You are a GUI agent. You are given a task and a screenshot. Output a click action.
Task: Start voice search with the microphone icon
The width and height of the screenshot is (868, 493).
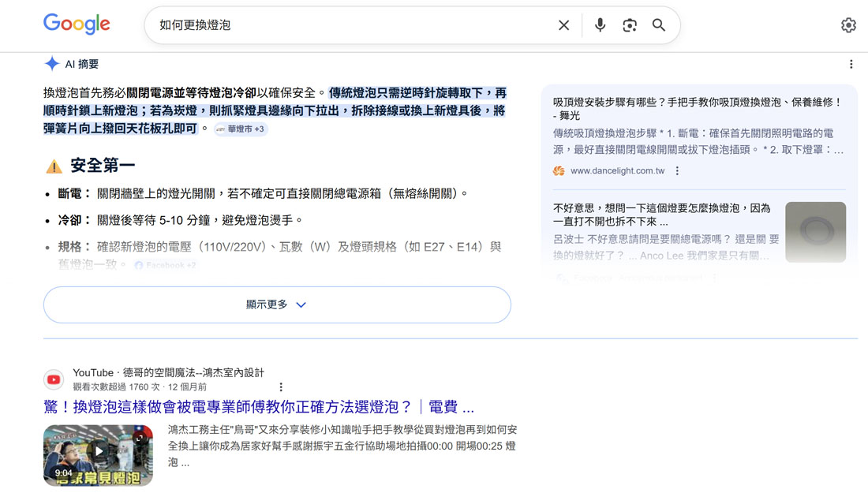click(x=600, y=24)
